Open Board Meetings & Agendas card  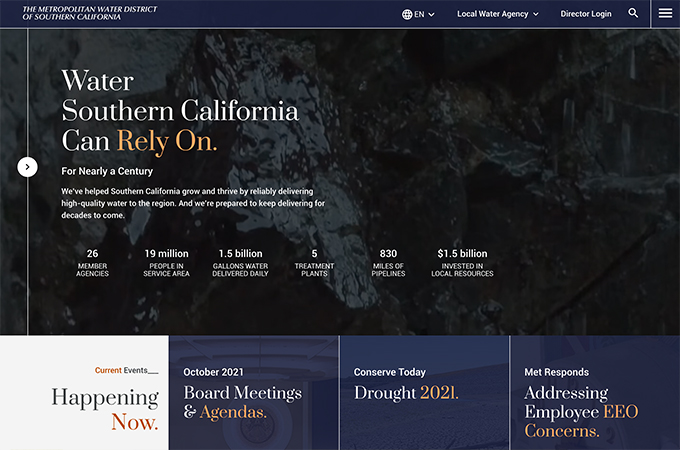254,393
